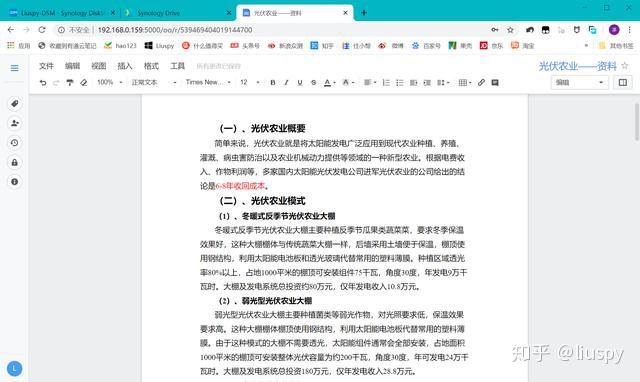Click the info icon in sidebar
This screenshot has width=640, height=382.
point(15,182)
